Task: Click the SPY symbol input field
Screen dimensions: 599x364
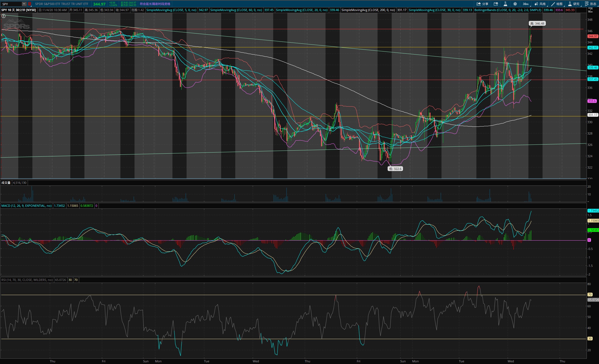Action: (11, 4)
